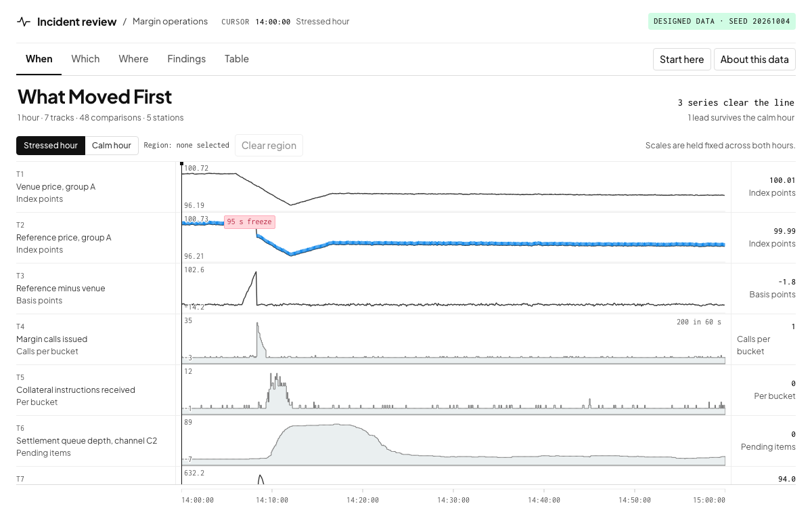This screenshot has height=508, width=812.
Task: Switch to the Where tab
Action: pyautogui.click(x=133, y=59)
